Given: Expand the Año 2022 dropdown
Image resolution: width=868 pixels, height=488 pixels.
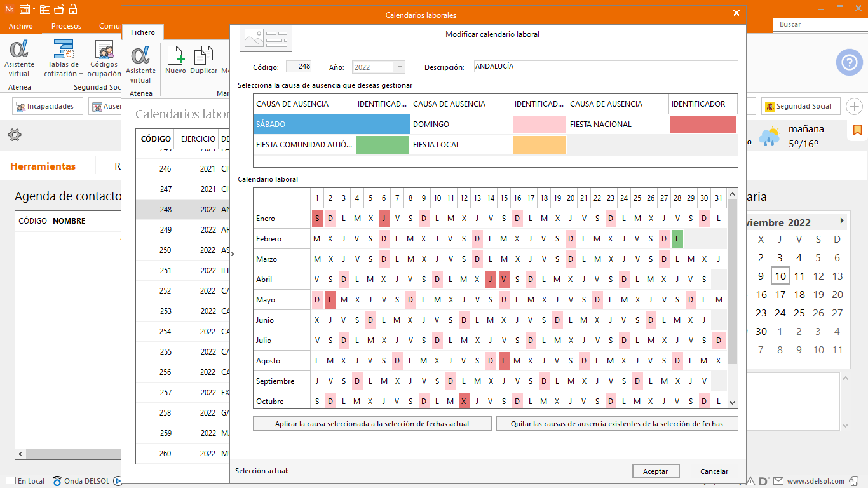Looking at the screenshot, I should pyautogui.click(x=399, y=67).
